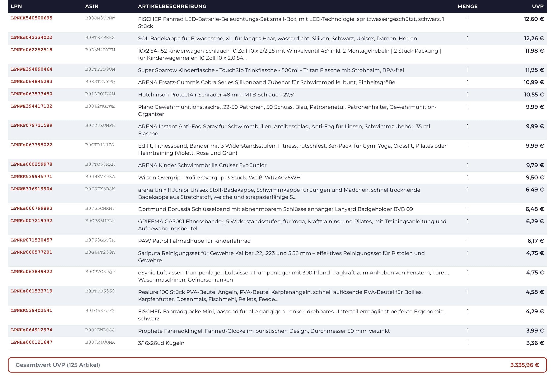Click the eSynic Luftkissen-Pumpenlager description
The image size is (555, 392).
click(294, 276)
